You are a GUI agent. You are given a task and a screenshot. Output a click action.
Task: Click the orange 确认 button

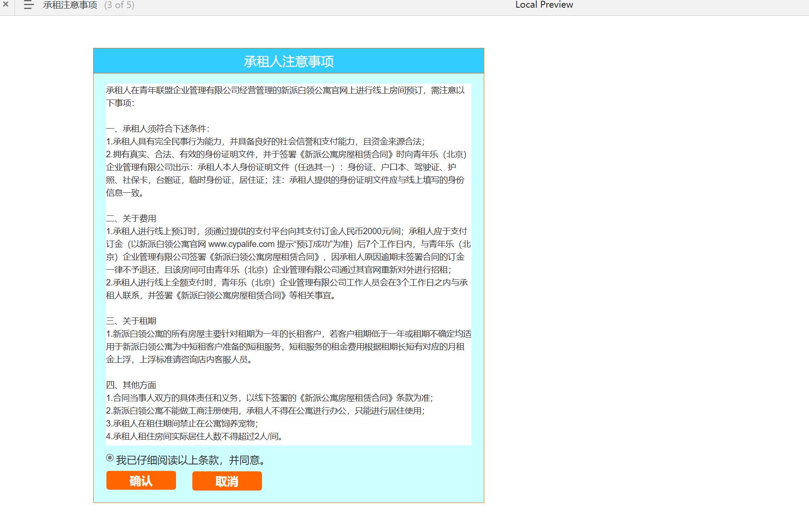(141, 481)
